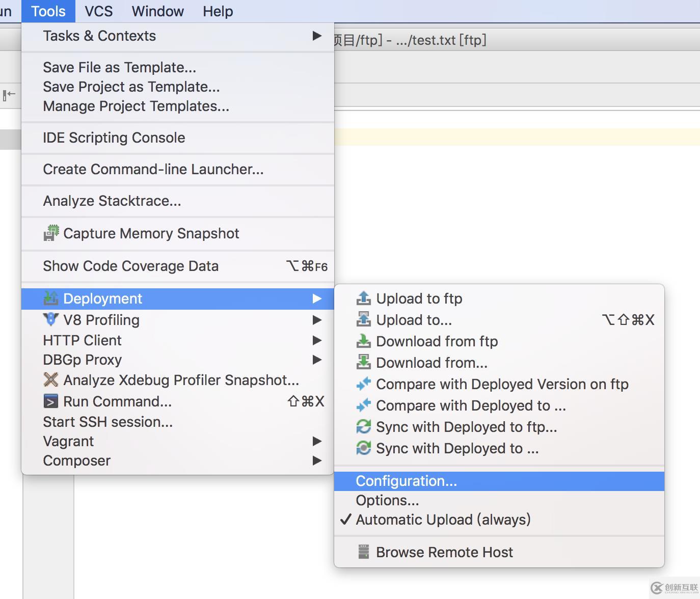Select Manage Project Templates...
Viewport: 700px width, 599px height.
tap(178, 106)
